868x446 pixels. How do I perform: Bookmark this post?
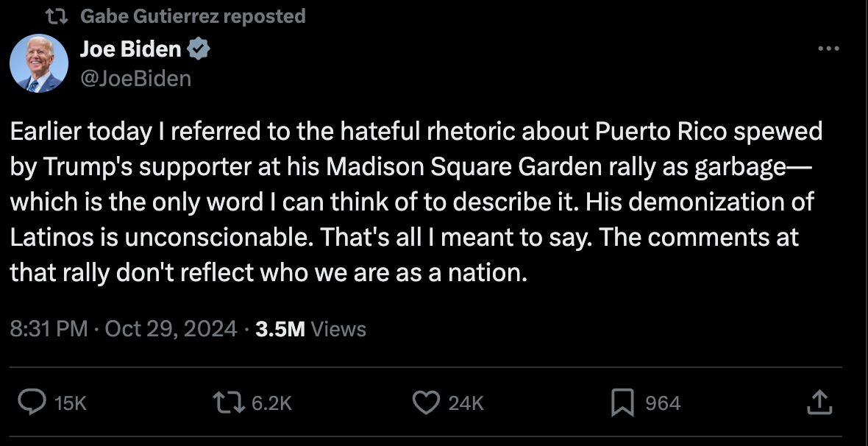point(622,403)
